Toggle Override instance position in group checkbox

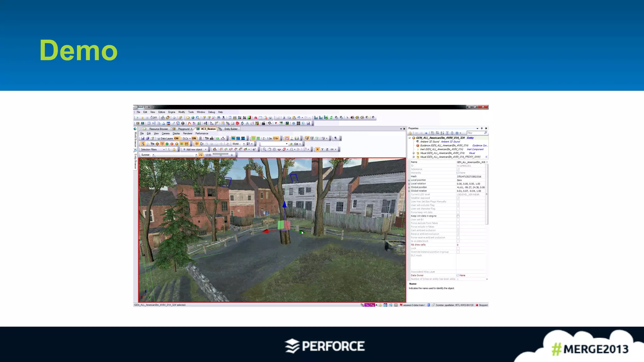[x=458, y=252]
